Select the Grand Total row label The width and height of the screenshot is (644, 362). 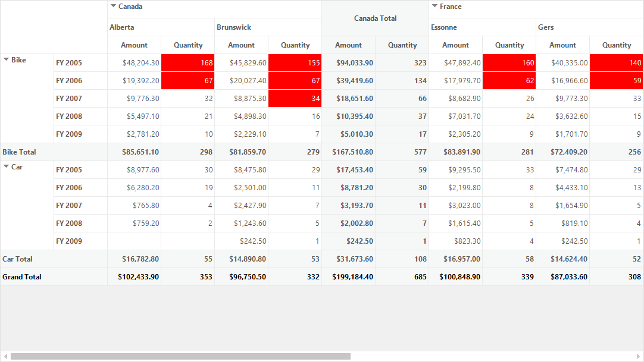[54, 277]
